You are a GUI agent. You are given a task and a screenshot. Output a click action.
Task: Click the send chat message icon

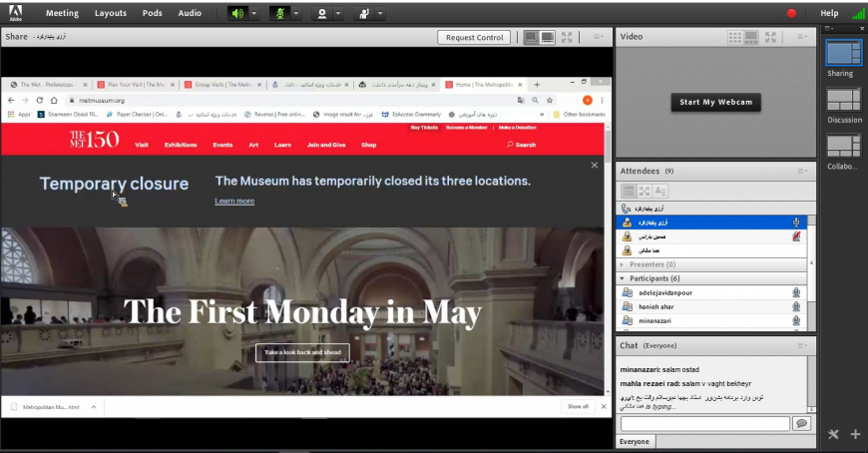tap(800, 423)
